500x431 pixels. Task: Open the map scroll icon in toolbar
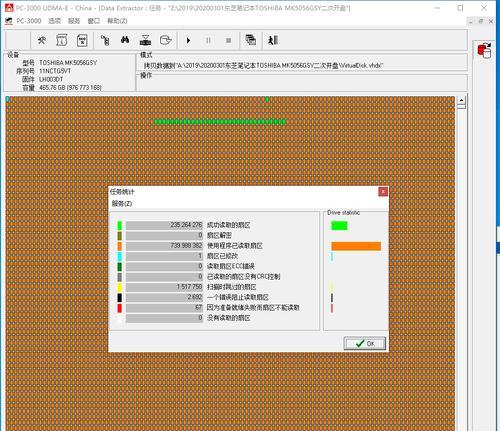click(62, 40)
